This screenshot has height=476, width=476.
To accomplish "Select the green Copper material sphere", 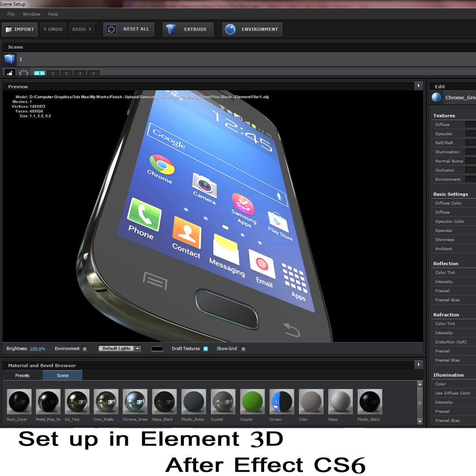I will tap(252, 402).
